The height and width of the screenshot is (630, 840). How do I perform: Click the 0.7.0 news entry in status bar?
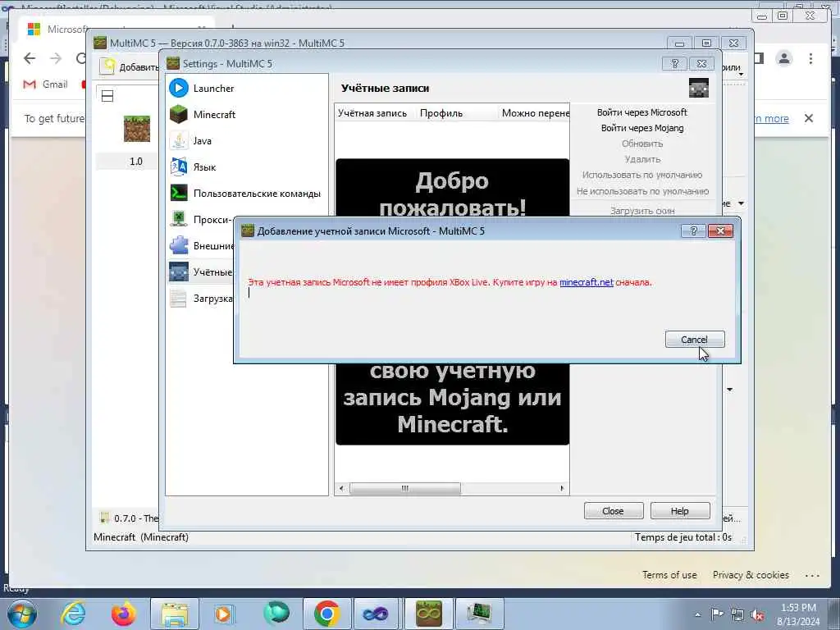coord(130,518)
